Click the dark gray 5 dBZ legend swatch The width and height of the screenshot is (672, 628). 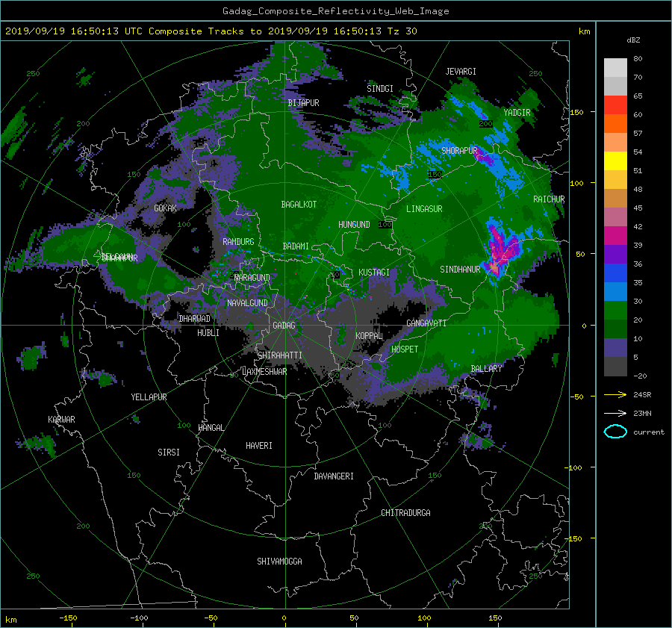[615, 367]
